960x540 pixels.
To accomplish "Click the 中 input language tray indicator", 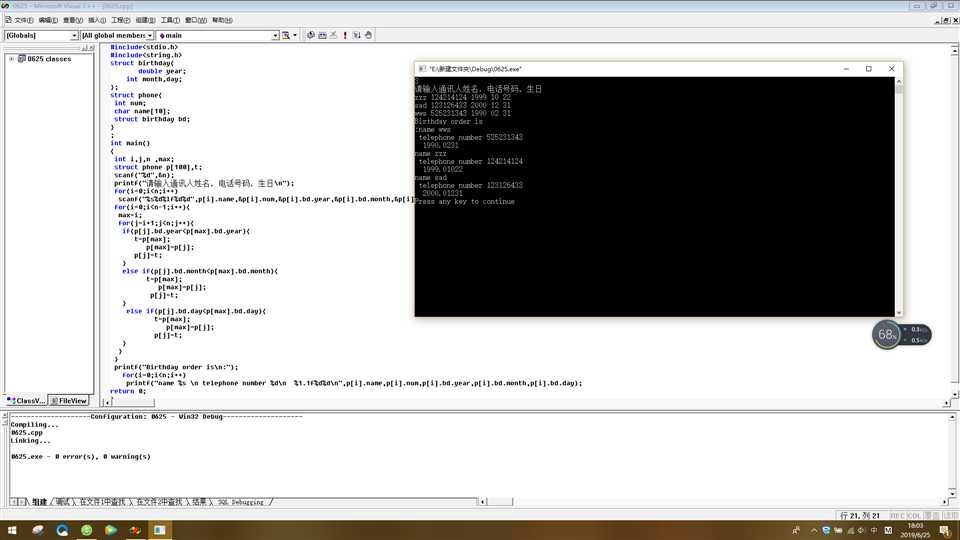I will pos(874,531).
